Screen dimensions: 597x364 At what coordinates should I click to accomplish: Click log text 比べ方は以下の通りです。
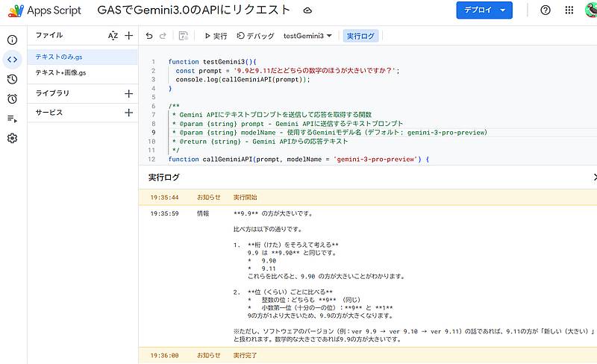pyautogui.click(x=268, y=229)
